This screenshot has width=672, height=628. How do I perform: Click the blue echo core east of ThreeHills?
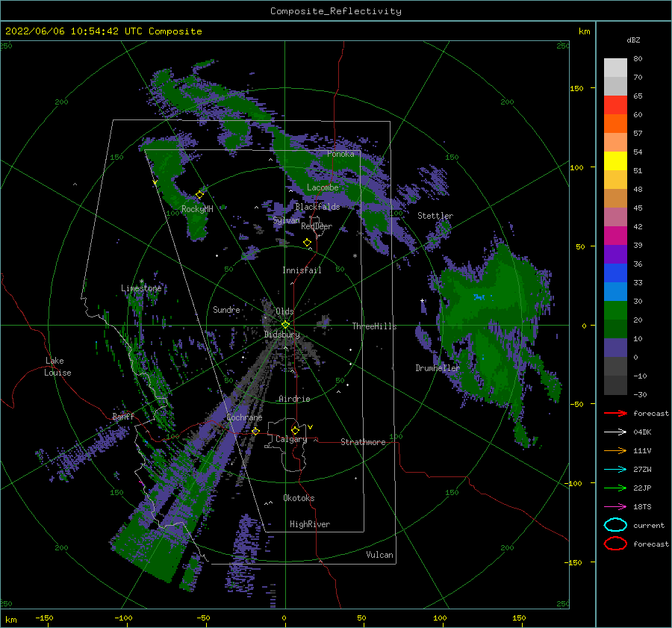(x=479, y=296)
